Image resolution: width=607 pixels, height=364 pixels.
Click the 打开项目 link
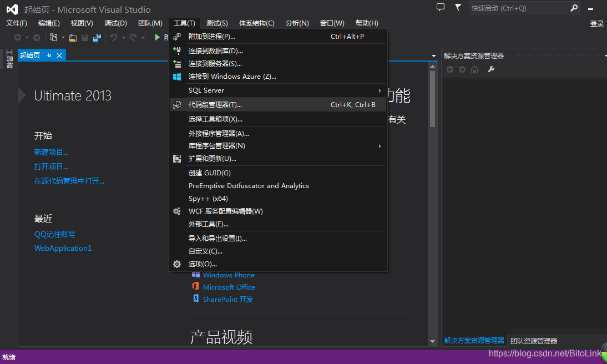tap(51, 166)
